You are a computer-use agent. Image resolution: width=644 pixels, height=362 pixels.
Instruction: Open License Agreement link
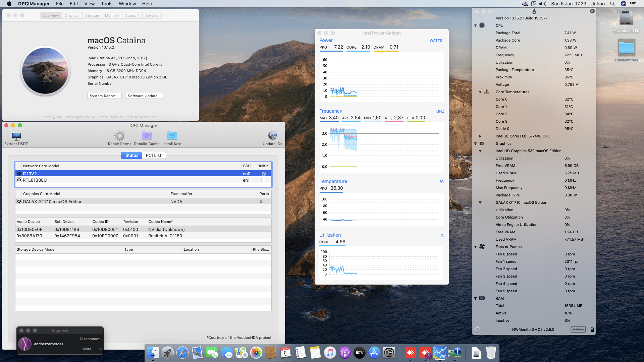141,117
